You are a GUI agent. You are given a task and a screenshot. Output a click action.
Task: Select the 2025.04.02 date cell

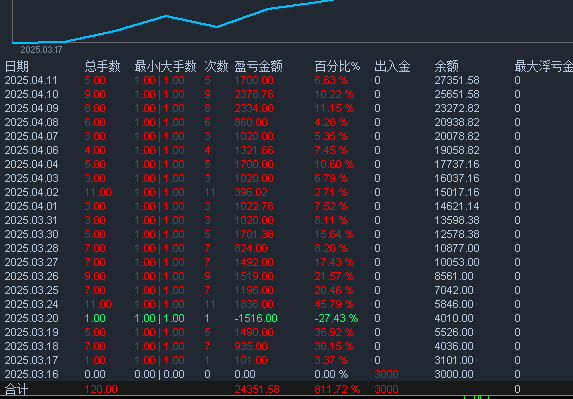(x=31, y=192)
